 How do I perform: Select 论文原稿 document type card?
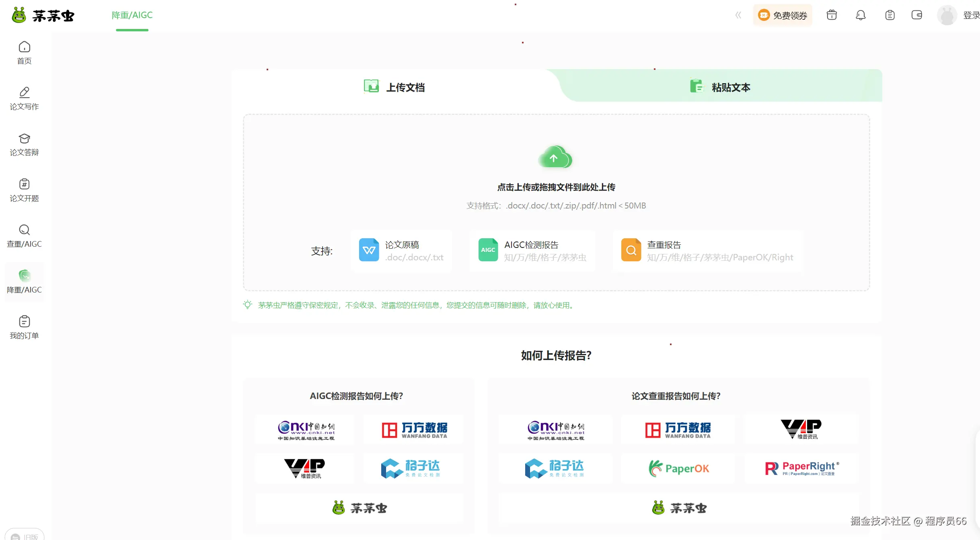[401, 251]
